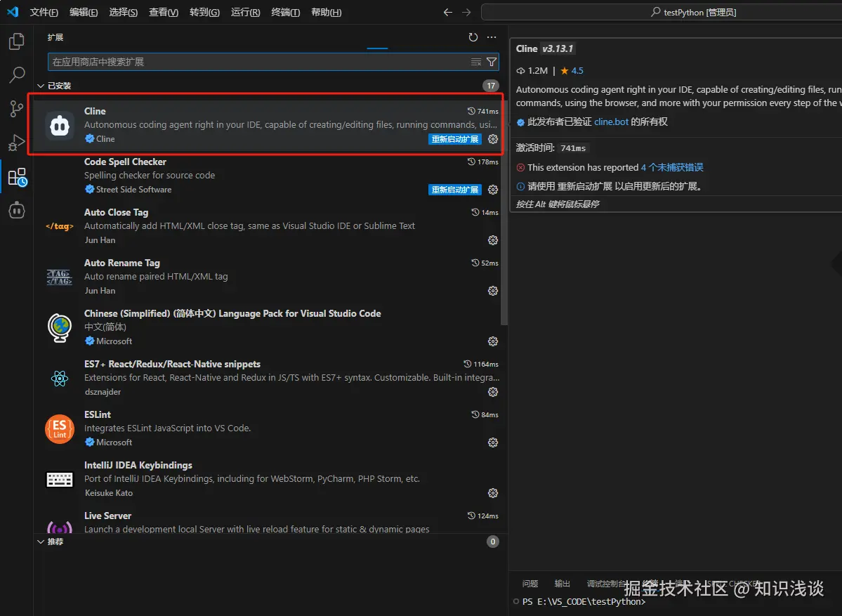Click Cline 741ms activation time
842x616 pixels.
[482, 111]
